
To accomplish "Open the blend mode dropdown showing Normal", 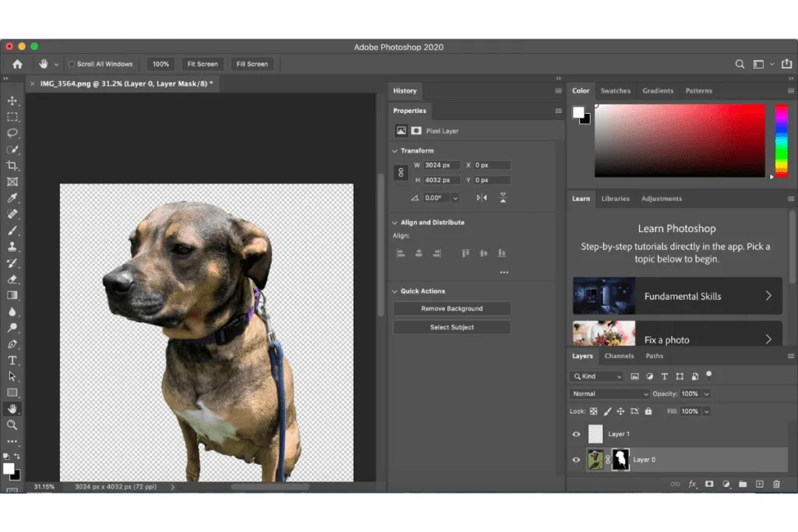I will [x=608, y=393].
